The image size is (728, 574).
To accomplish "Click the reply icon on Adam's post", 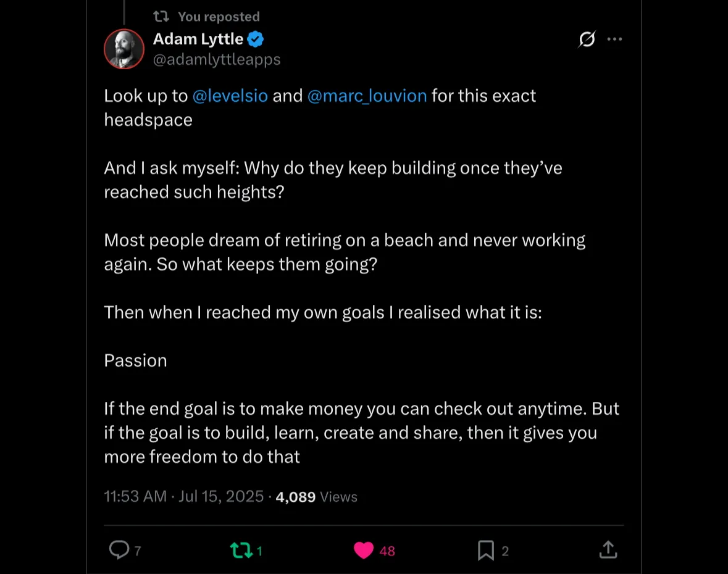I will (x=118, y=549).
